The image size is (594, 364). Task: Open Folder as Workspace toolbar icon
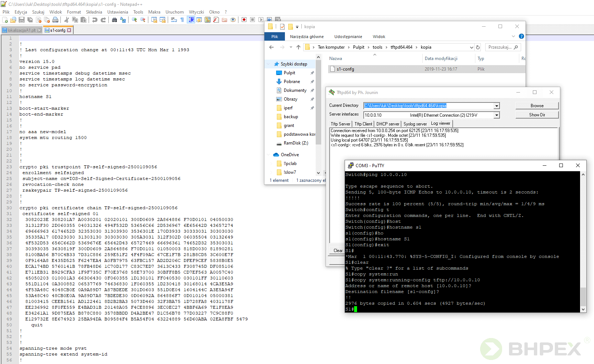(224, 20)
